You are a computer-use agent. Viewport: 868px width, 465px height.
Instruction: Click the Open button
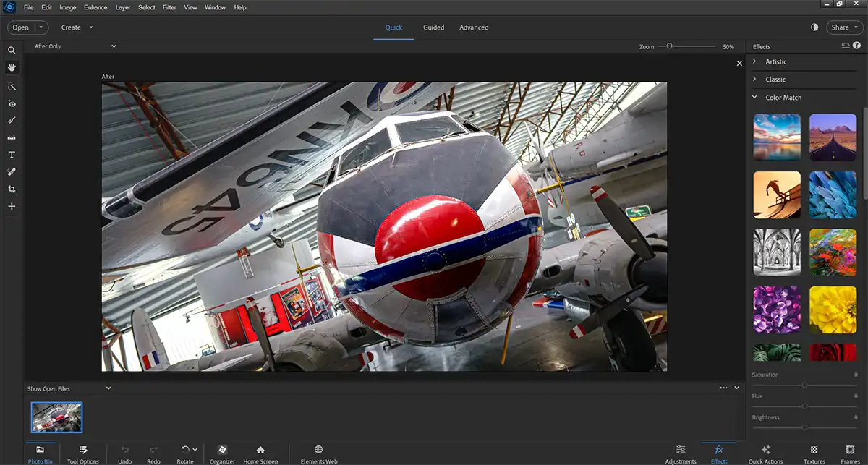pos(22,27)
